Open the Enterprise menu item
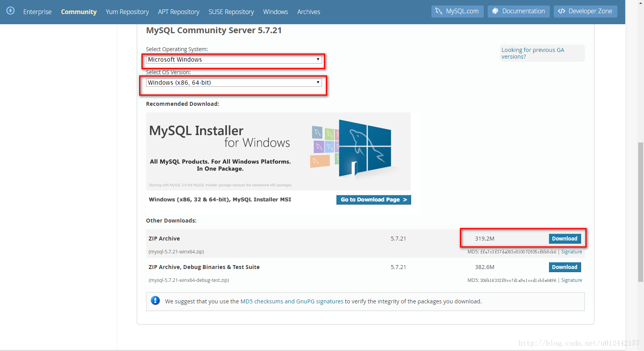644x351 pixels. coord(38,12)
